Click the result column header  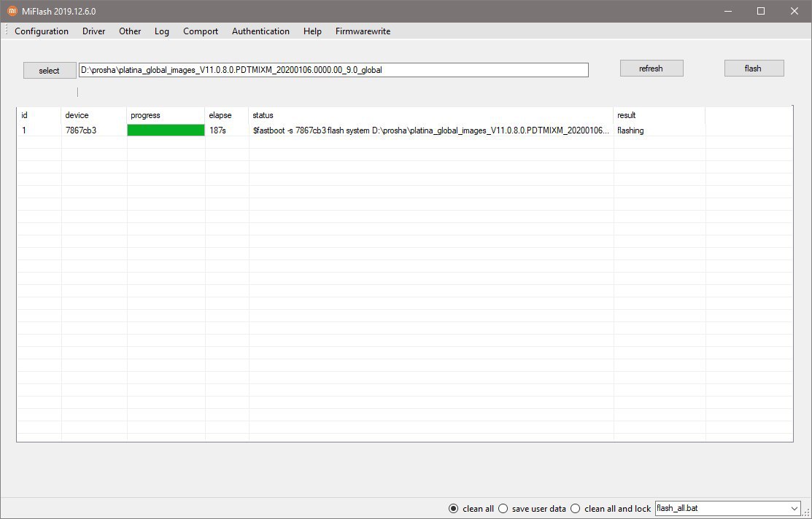(660, 115)
